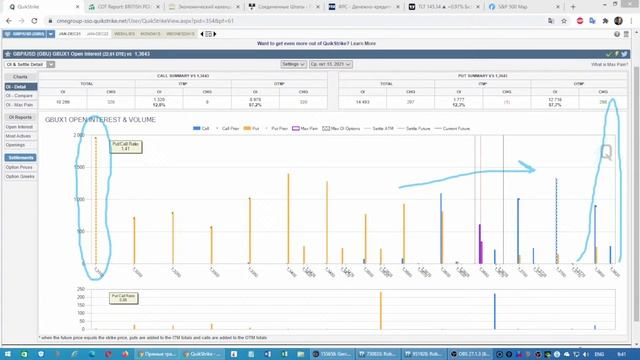This screenshot has height=360, width=640.
Task: Toggle Max OI Options in chart legend
Action: [x=341, y=129]
